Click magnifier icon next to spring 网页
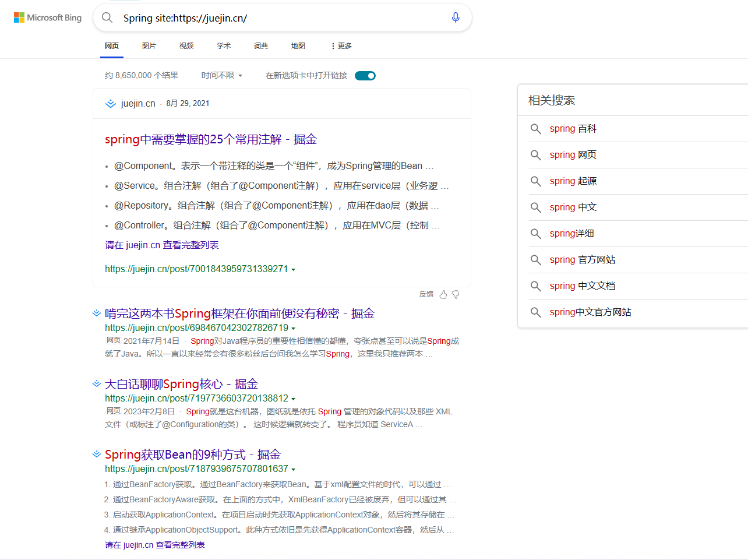This screenshot has width=748, height=560. click(x=536, y=155)
